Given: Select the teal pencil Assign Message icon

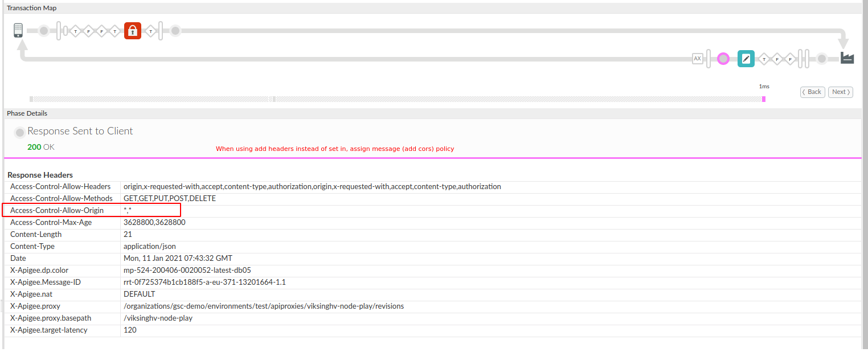Looking at the screenshot, I should pos(746,59).
